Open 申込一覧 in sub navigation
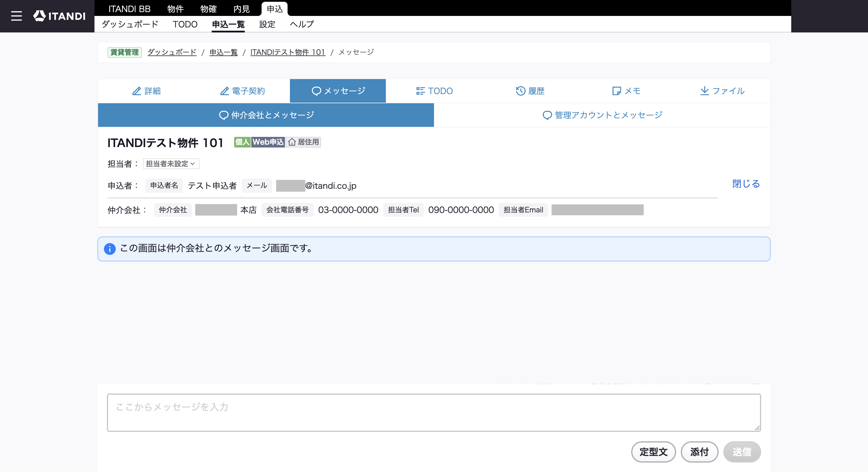Screen dimensions: 868x472 [x=228, y=24]
